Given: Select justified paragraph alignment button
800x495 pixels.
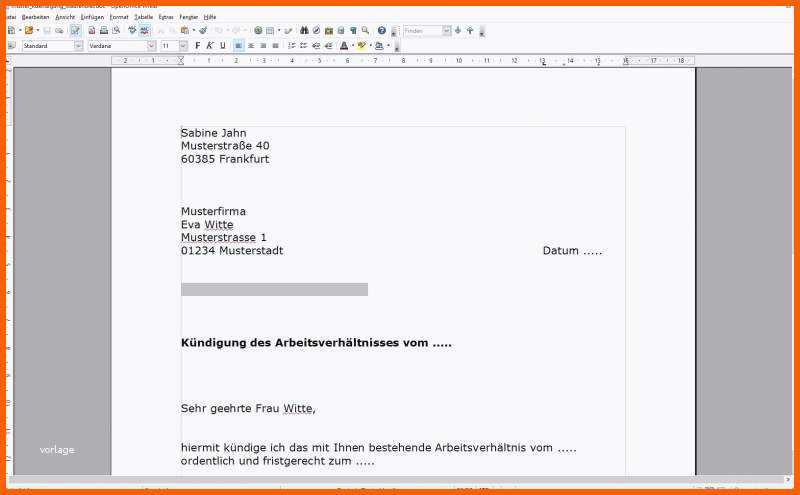Looking at the screenshot, I should 276,46.
